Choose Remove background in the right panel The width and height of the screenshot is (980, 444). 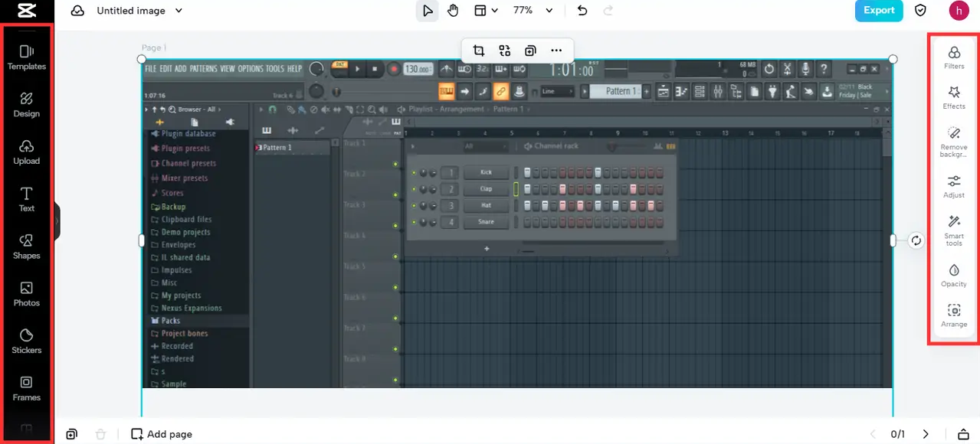click(x=954, y=142)
